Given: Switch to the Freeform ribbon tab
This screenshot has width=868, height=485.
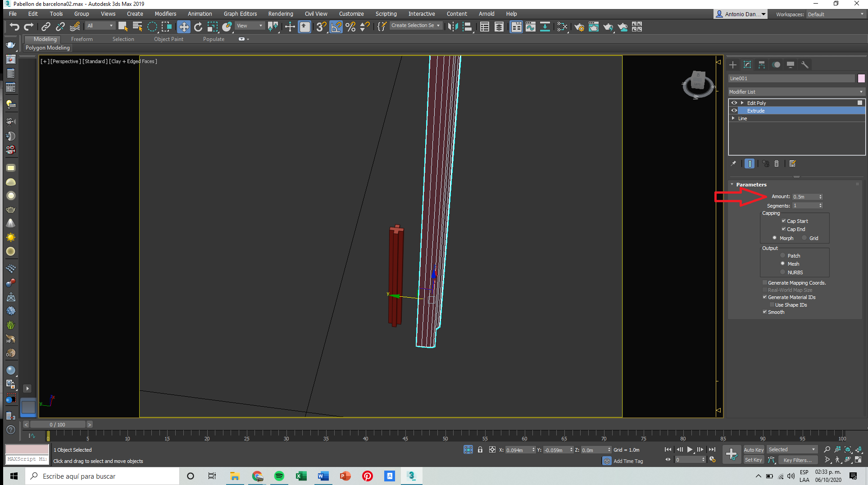Looking at the screenshot, I should 82,39.
